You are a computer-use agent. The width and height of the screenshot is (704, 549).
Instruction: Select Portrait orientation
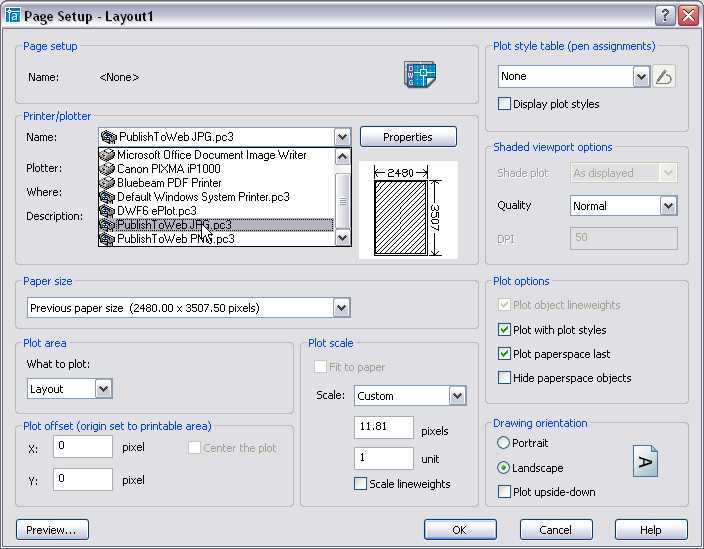coord(503,443)
